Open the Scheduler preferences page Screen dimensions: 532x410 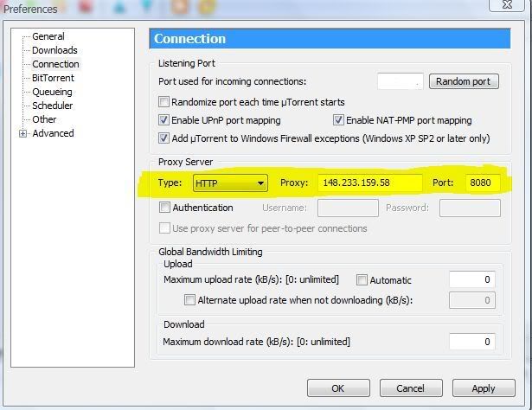tap(54, 106)
